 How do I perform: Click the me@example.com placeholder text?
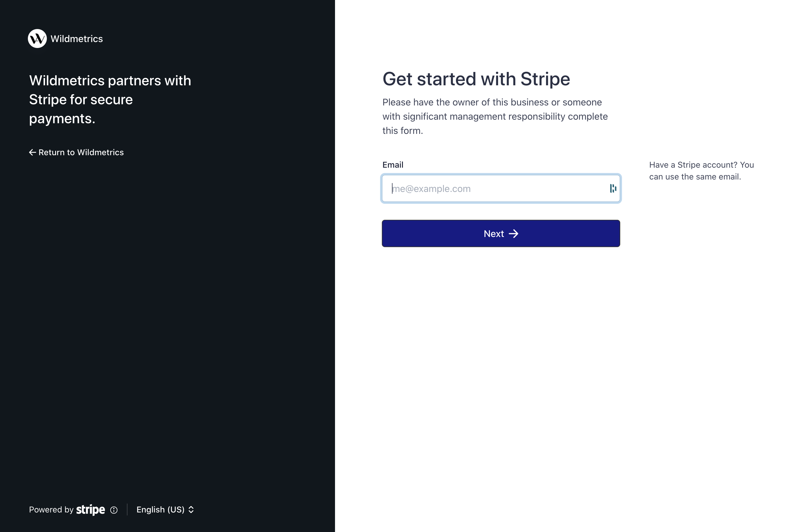tap(431, 189)
